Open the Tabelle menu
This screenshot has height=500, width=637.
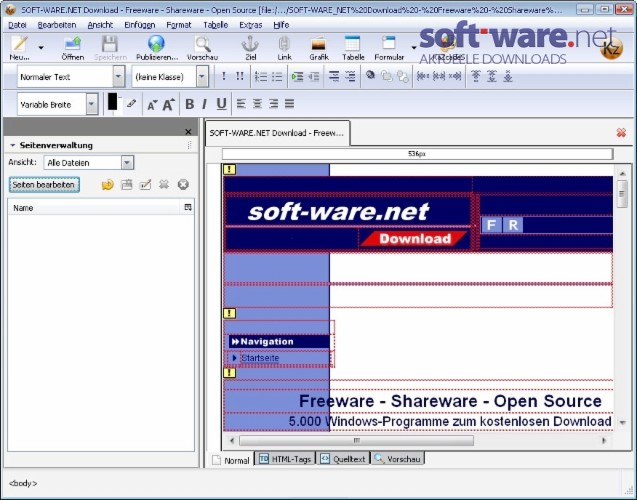(x=216, y=25)
